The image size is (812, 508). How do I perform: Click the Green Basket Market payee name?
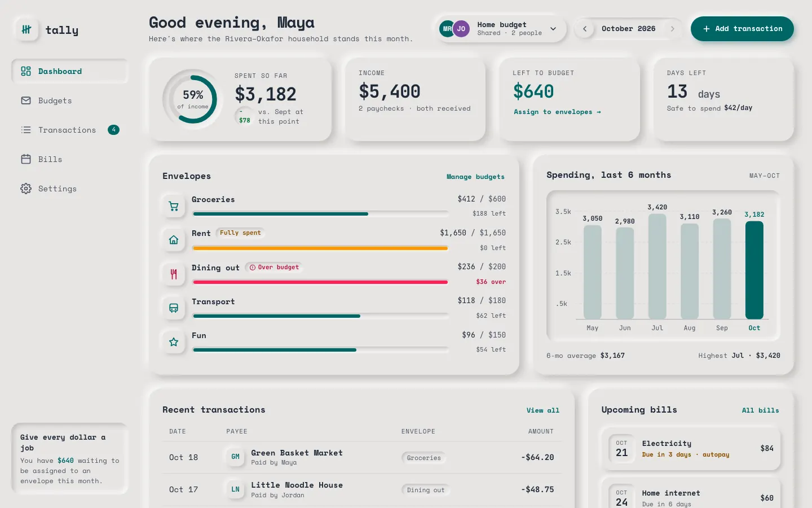pos(297,453)
